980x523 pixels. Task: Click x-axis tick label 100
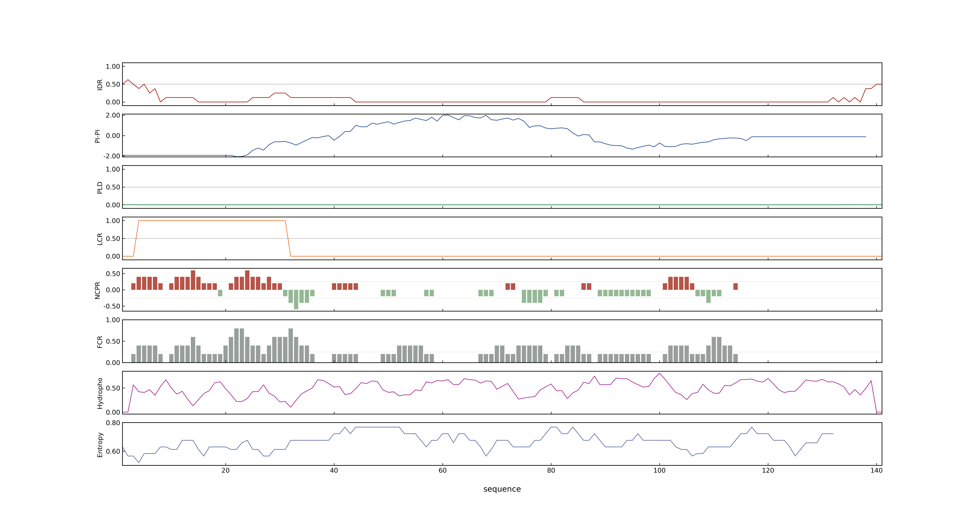click(x=659, y=470)
